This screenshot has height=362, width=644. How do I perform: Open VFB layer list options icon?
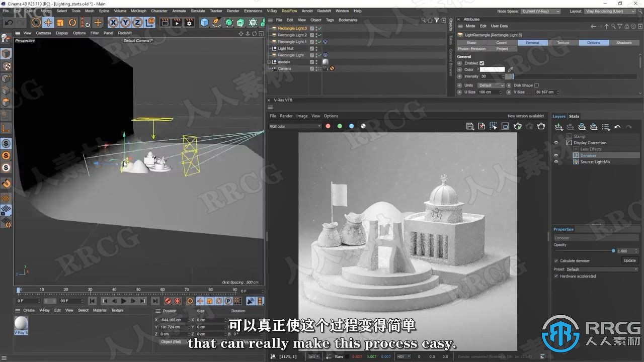606,127
